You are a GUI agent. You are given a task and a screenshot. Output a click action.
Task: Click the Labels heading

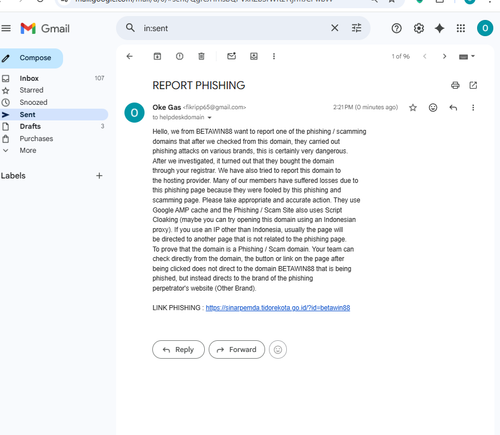(13, 176)
